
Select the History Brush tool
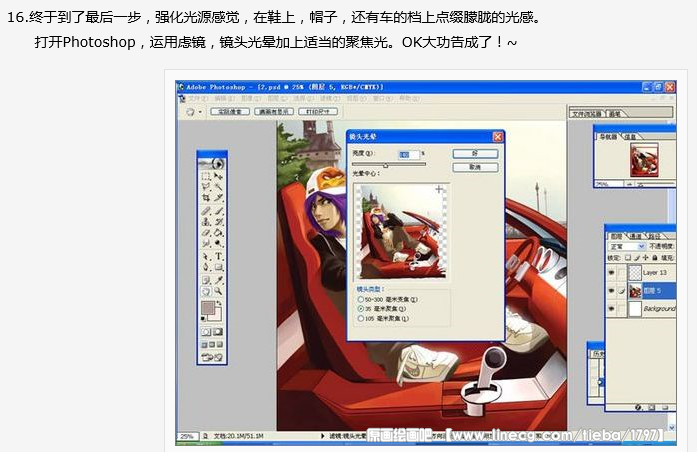218,221
